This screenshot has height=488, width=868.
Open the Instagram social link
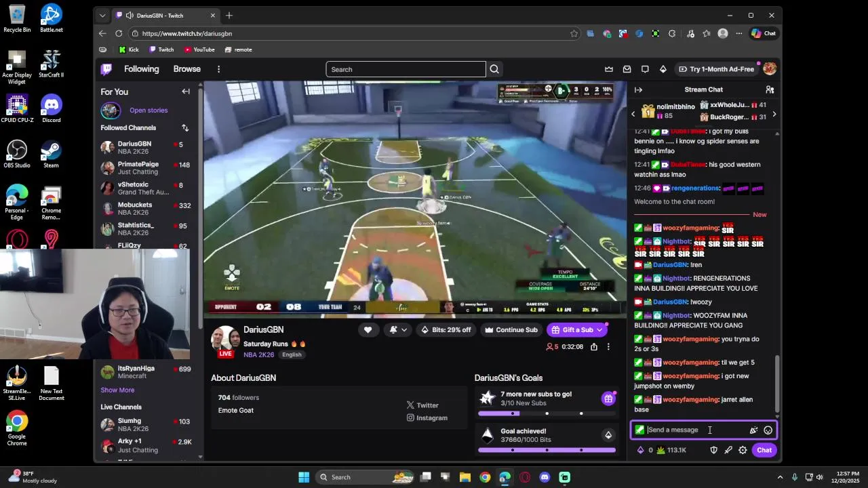click(427, 418)
